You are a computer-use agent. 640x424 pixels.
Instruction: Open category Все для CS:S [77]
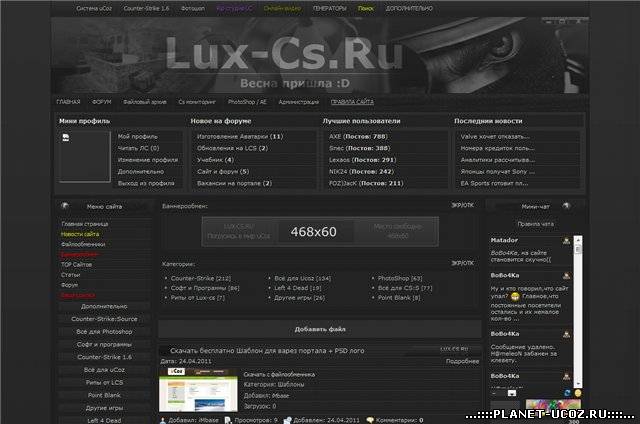[405, 288]
